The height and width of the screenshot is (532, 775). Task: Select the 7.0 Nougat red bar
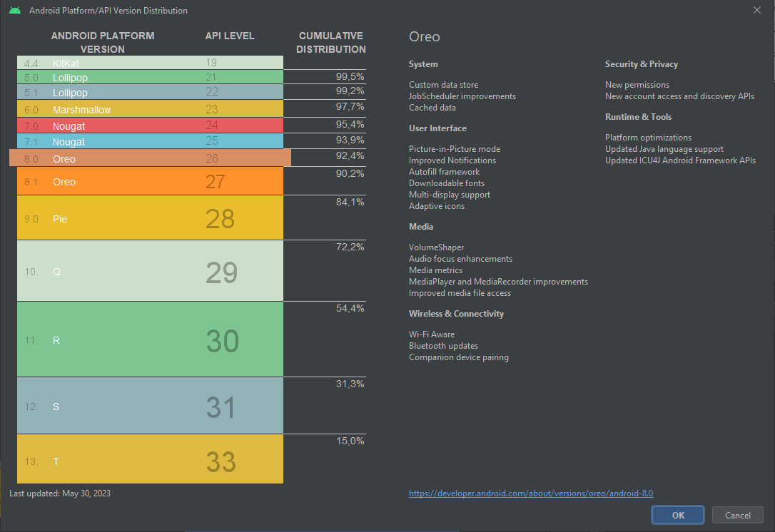point(150,126)
